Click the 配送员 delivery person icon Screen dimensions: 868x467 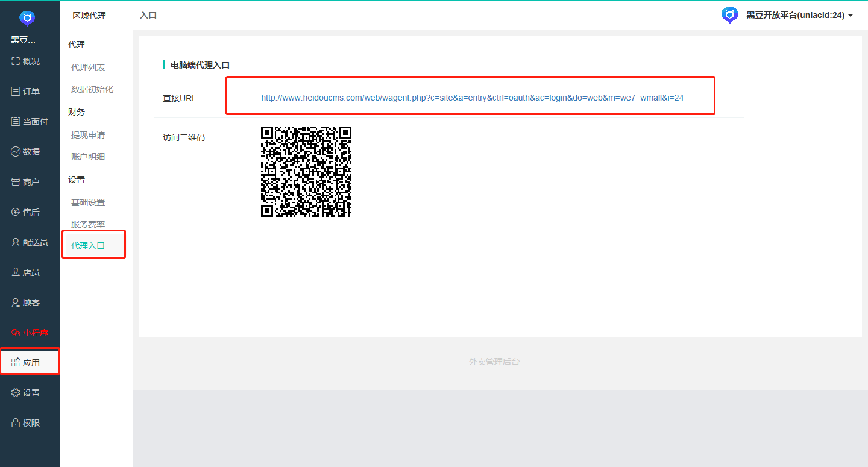pyautogui.click(x=16, y=242)
